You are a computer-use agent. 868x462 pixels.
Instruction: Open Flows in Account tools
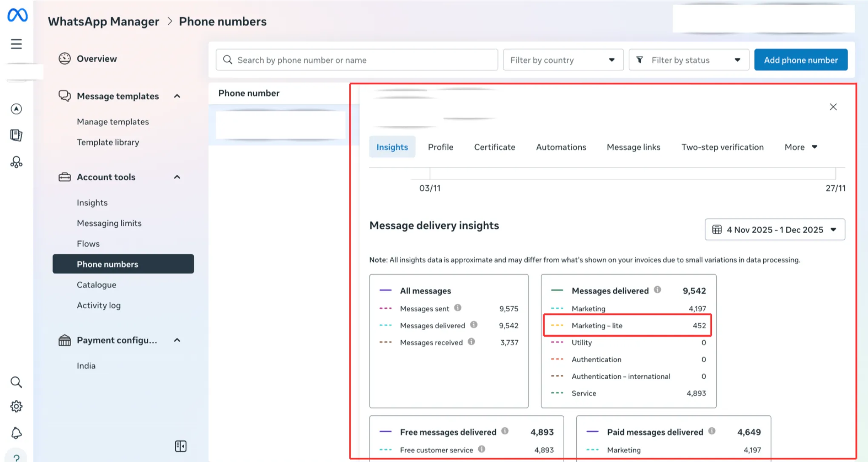(88, 244)
